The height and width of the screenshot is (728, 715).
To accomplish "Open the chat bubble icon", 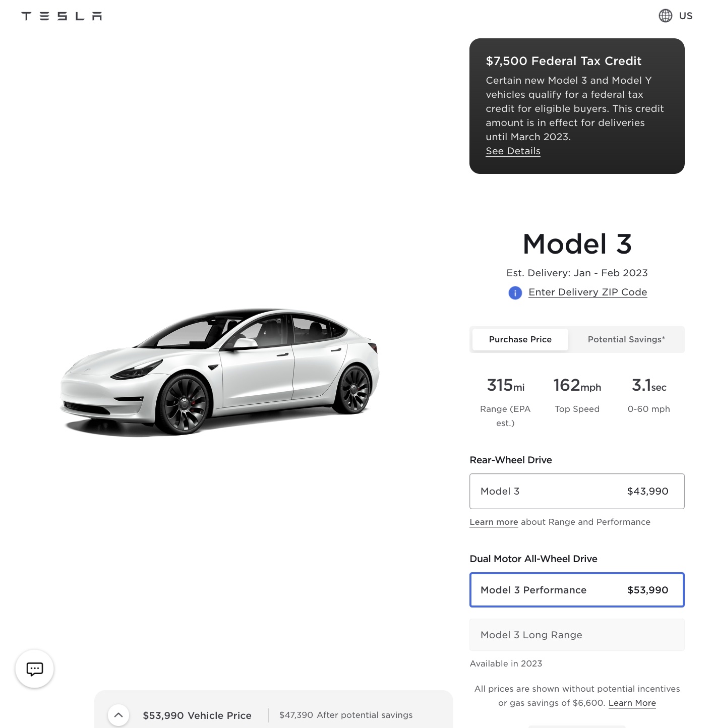I will [35, 669].
